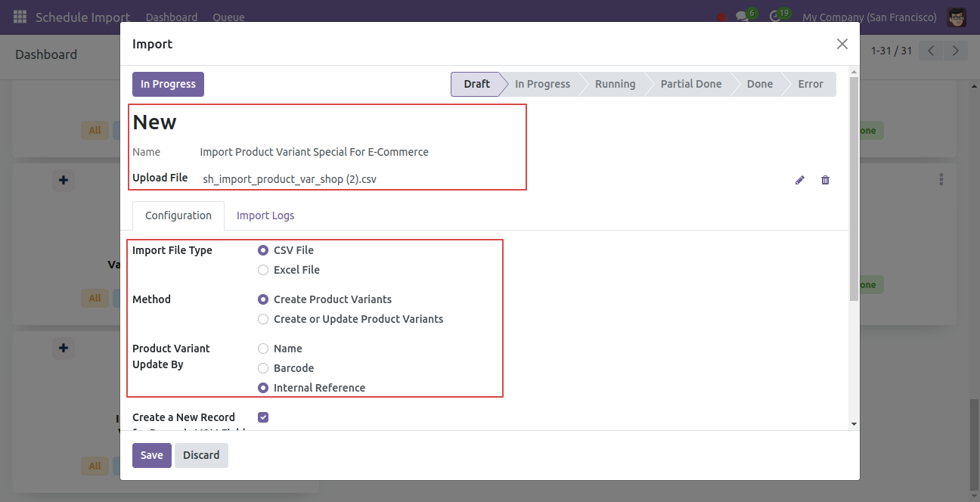Select the Partial Done status stage
The height and width of the screenshot is (502, 980).
tap(691, 84)
